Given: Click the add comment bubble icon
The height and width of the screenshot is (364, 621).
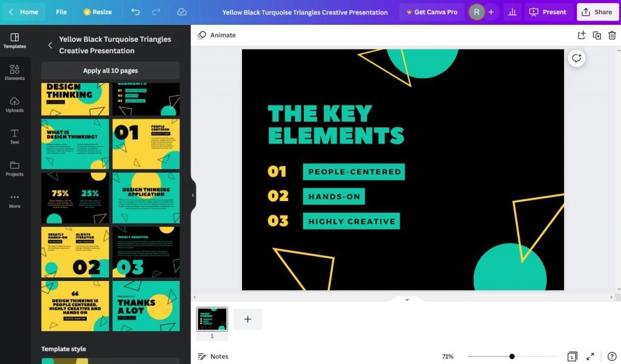Looking at the screenshot, I should pos(576,59).
